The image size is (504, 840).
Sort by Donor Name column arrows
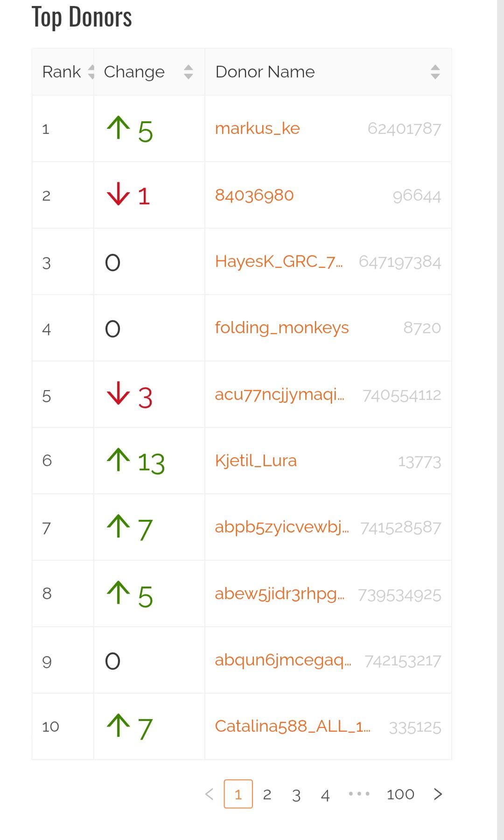click(x=435, y=72)
